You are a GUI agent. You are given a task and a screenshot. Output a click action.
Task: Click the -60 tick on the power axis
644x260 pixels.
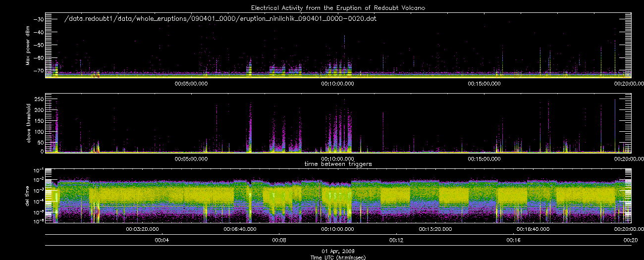tap(38, 57)
